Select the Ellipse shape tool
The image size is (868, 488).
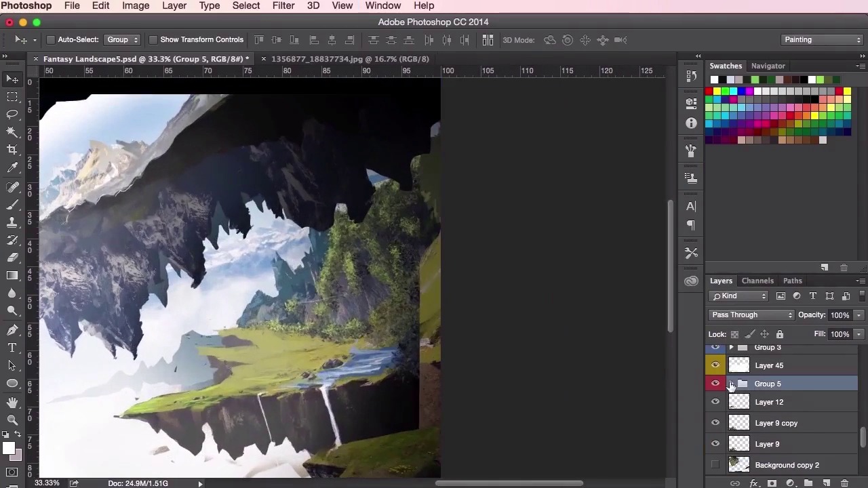(x=12, y=383)
